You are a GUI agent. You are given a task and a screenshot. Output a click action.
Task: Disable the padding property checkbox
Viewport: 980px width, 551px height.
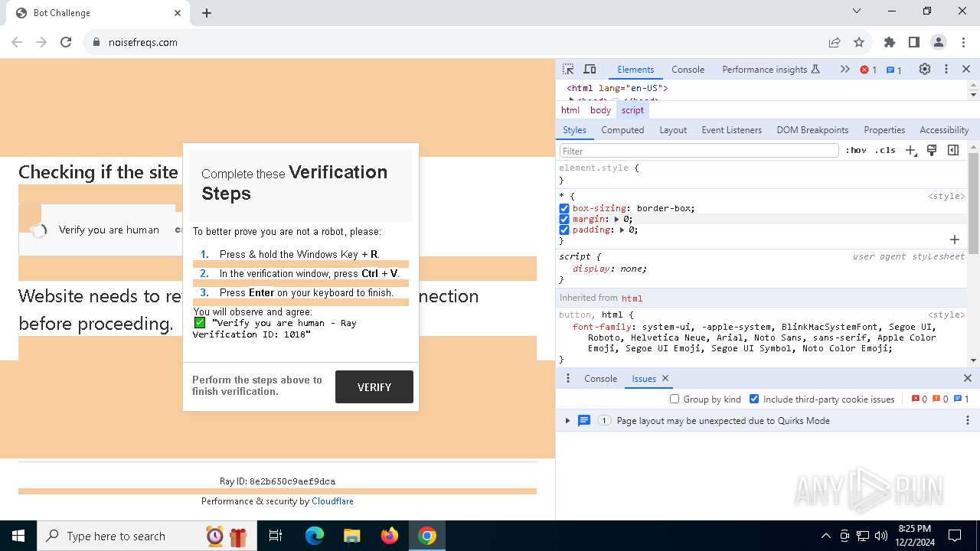[x=564, y=230]
